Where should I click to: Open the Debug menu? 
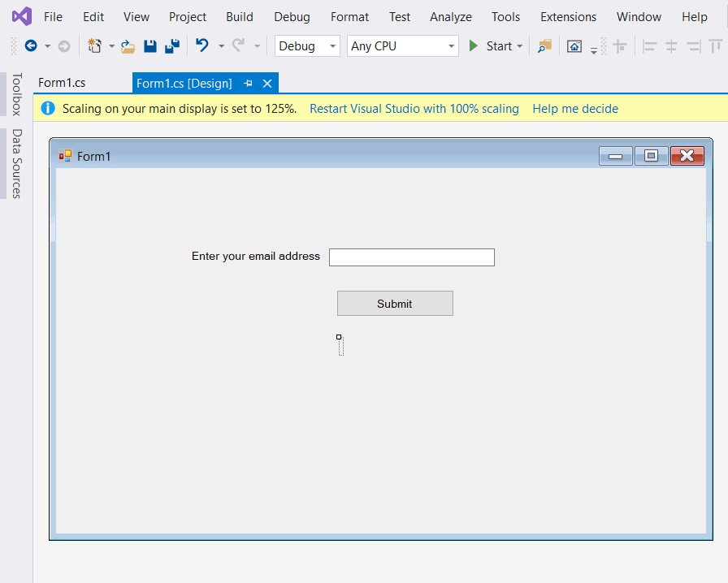pos(292,17)
